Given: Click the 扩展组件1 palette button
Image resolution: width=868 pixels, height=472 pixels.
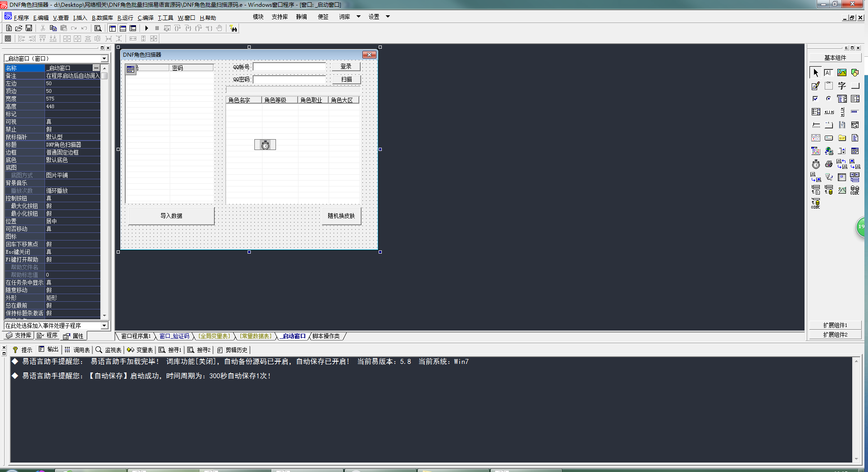Looking at the screenshot, I should tap(835, 325).
